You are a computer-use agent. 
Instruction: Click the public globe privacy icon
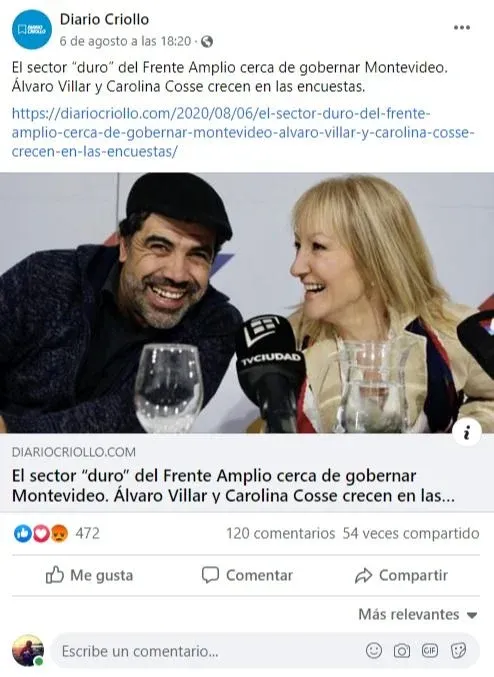(207, 41)
